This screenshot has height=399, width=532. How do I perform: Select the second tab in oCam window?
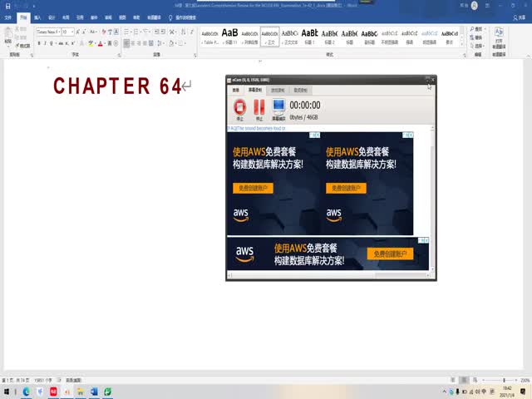point(255,90)
